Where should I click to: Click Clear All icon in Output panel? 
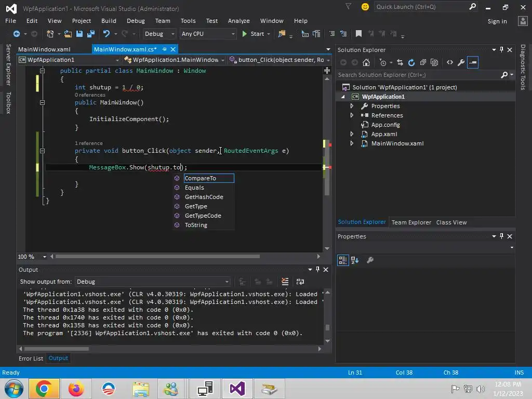[x=285, y=282]
